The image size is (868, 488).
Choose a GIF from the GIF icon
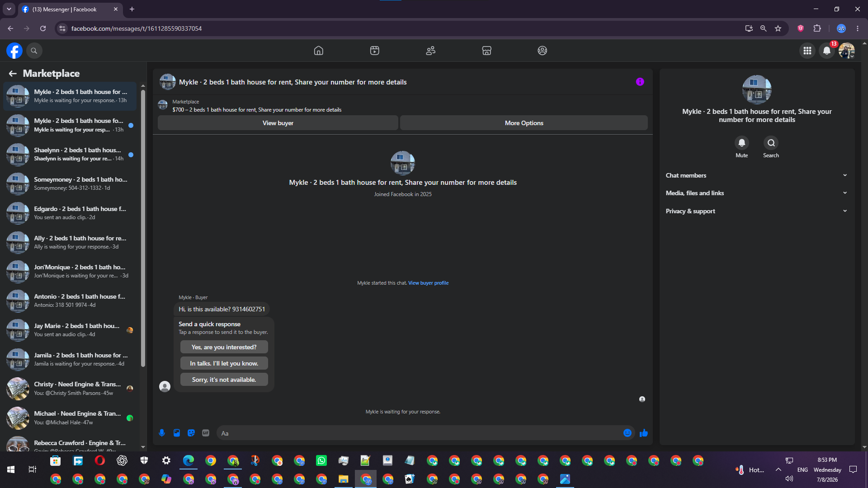tap(206, 433)
